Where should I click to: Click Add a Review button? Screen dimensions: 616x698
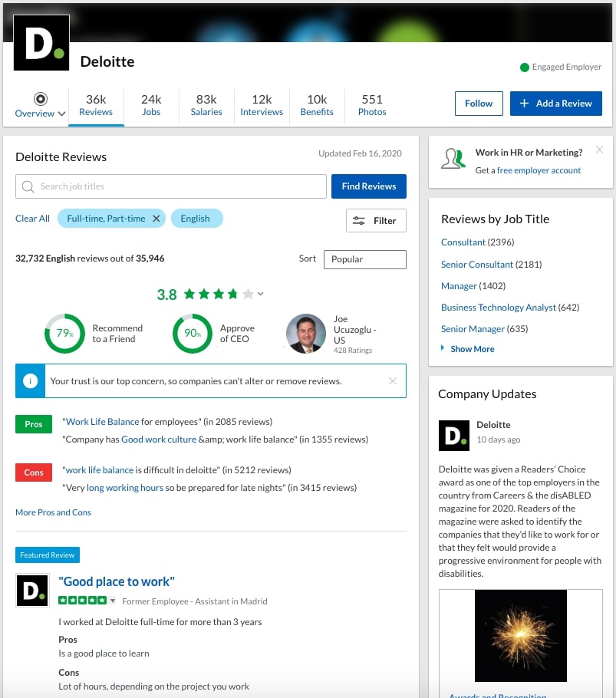[x=555, y=104]
